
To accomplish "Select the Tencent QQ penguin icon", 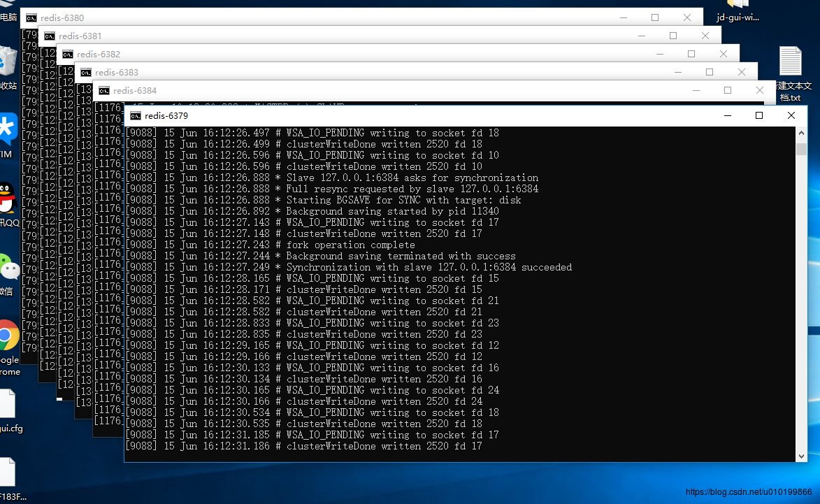I will (7, 199).
